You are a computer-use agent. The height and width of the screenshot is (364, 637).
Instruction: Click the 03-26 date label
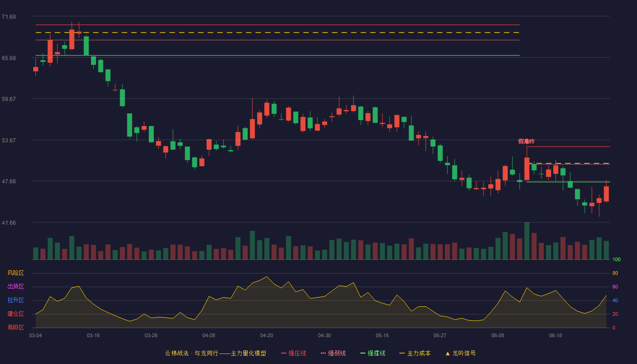(x=151, y=335)
